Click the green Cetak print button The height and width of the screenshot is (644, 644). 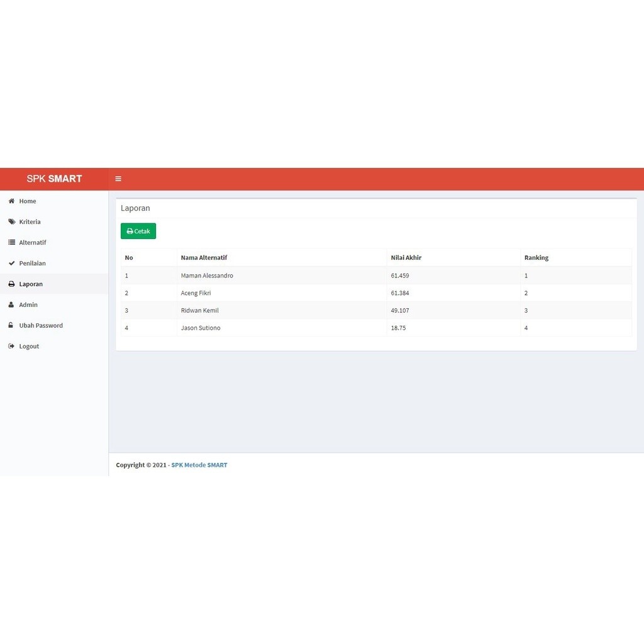[x=138, y=231]
